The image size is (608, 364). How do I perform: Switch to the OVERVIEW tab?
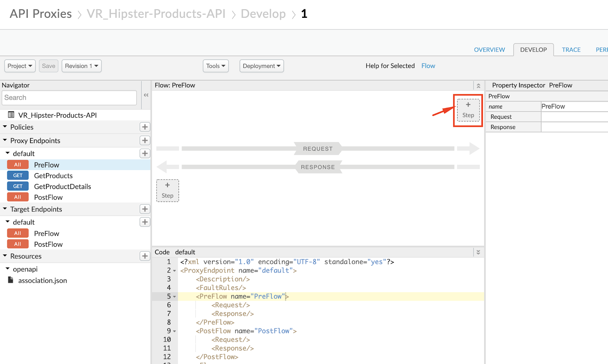[x=489, y=50]
